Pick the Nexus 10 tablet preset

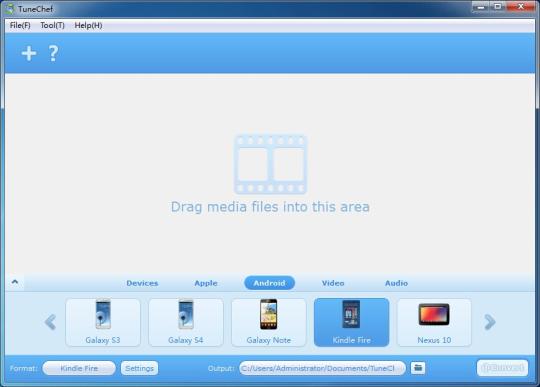point(434,322)
